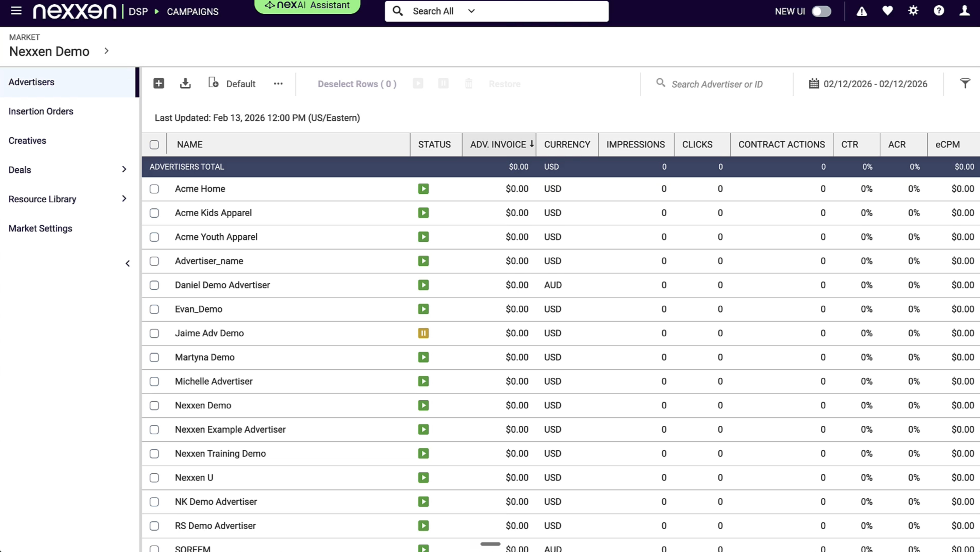980x552 pixels.
Task: Check the Acme Home row checkbox
Action: pos(154,189)
